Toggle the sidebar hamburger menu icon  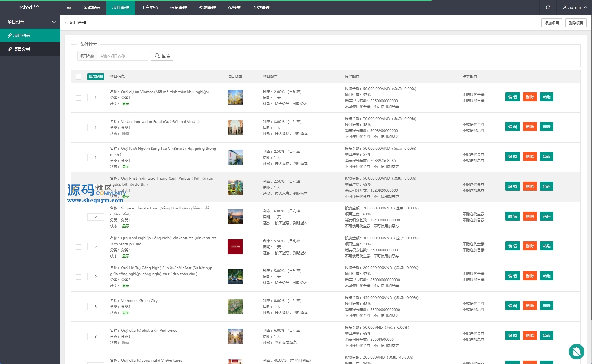tap(69, 8)
